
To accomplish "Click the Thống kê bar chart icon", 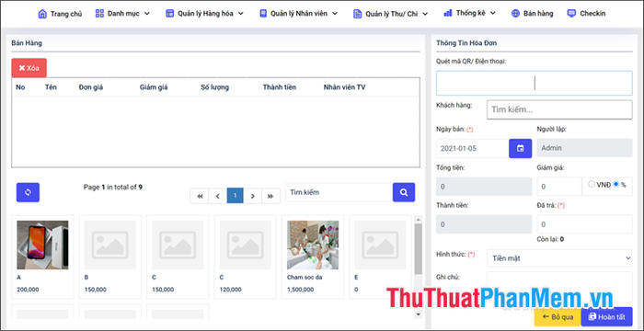I will point(448,13).
